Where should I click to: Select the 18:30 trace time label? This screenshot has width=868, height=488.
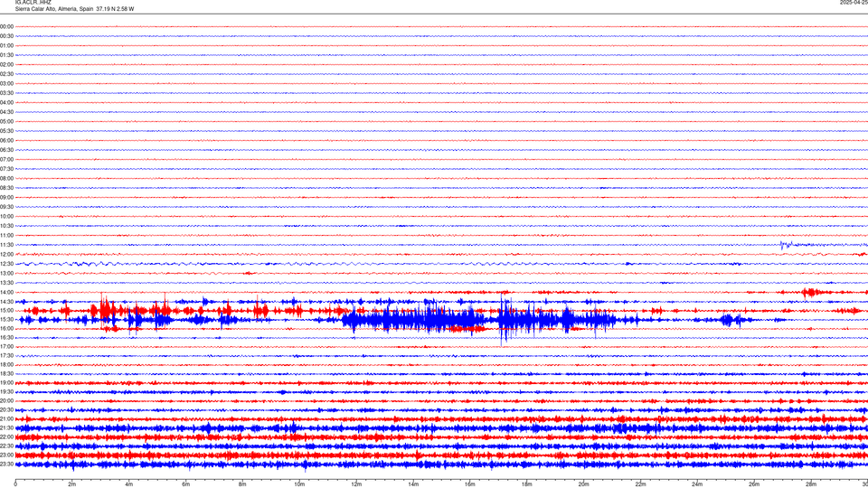[x=6, y=374]
